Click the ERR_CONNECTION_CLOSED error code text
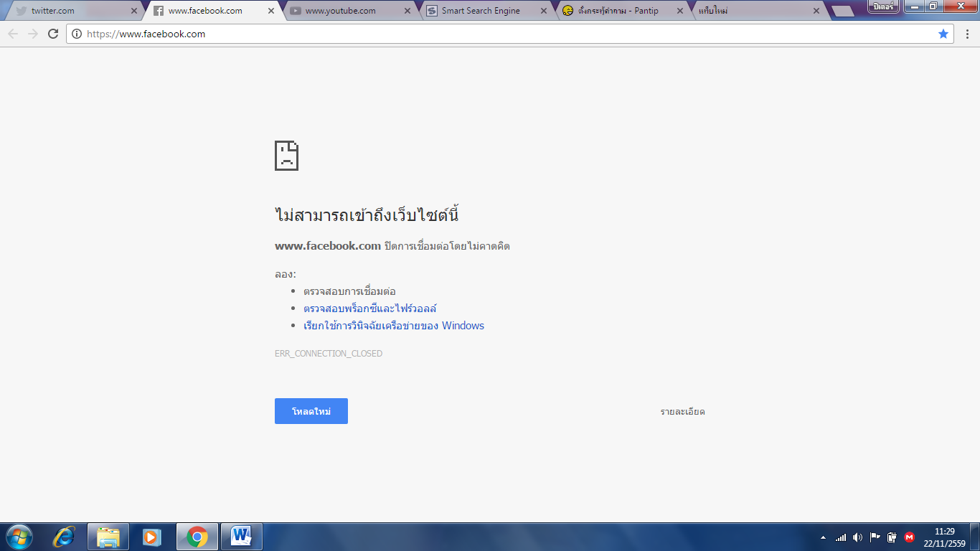Screen dimensions: 980x551 pyautogui.click(x=329, y=354)
